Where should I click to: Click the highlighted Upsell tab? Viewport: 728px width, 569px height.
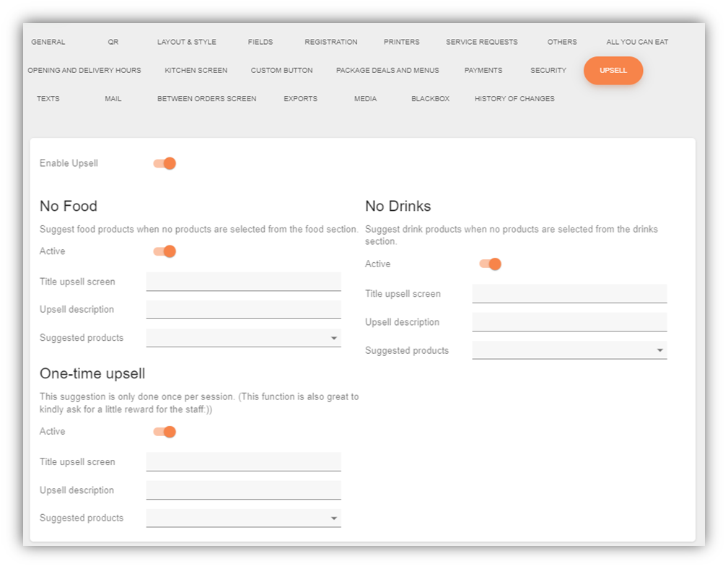(x=613, y=71)
